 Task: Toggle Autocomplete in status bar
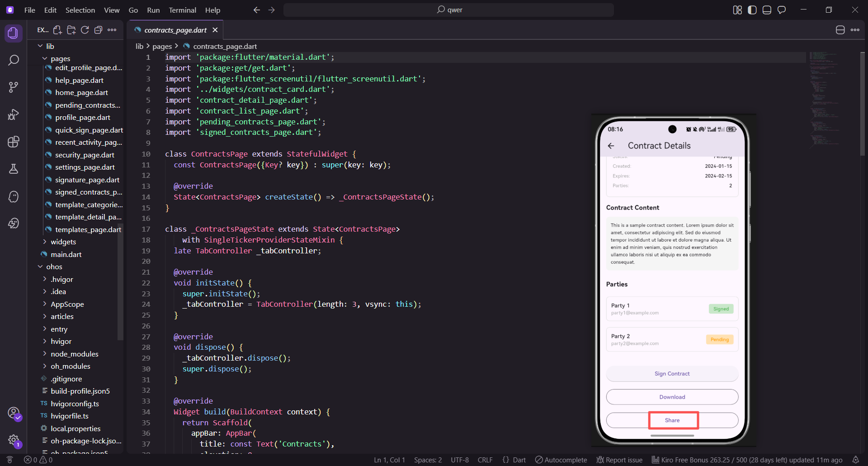[x=561, y=460]
